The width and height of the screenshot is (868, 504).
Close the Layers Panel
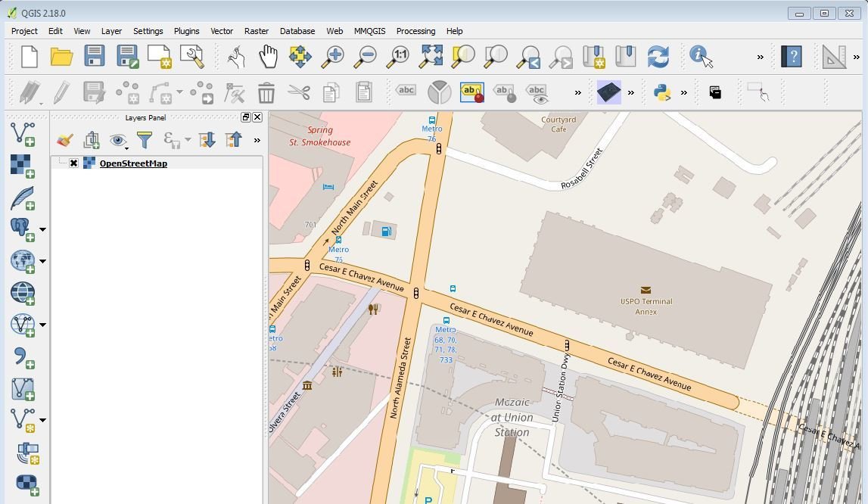pyautogui.click(x=257, y=117)
